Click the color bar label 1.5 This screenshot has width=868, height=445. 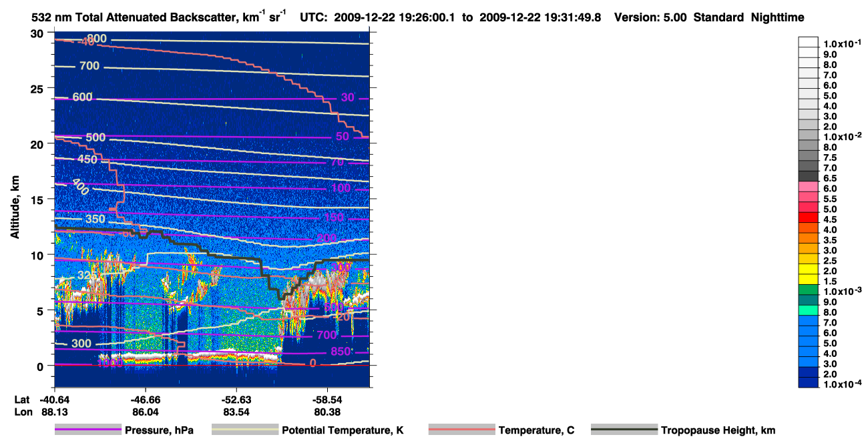tap(831, 281)
